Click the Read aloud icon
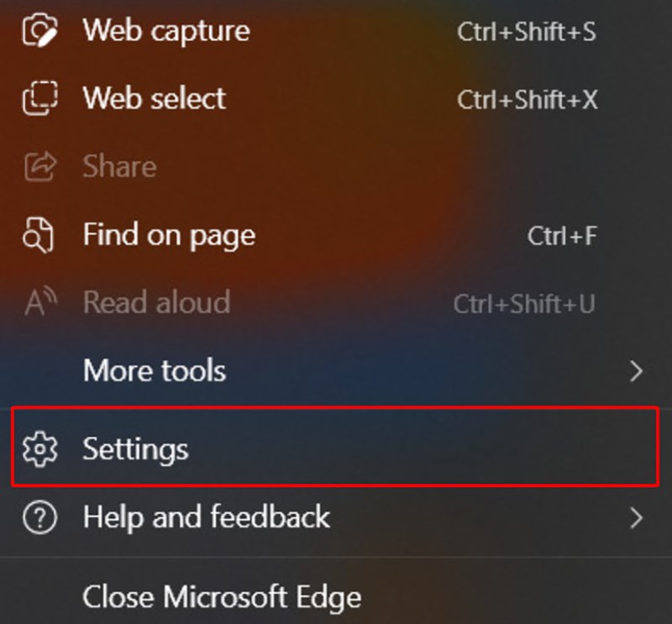Image resolution: width=672 pixels, height=624 pixels. 37,302
